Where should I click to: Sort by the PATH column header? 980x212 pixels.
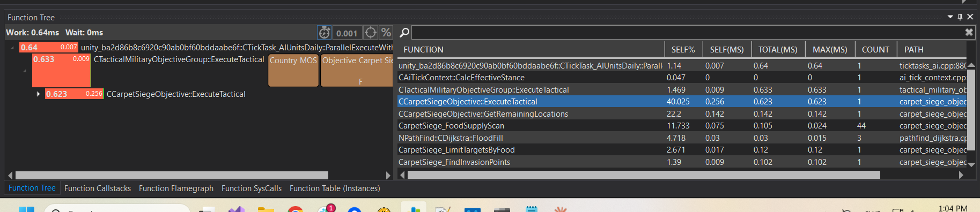(x=932, y=49)
